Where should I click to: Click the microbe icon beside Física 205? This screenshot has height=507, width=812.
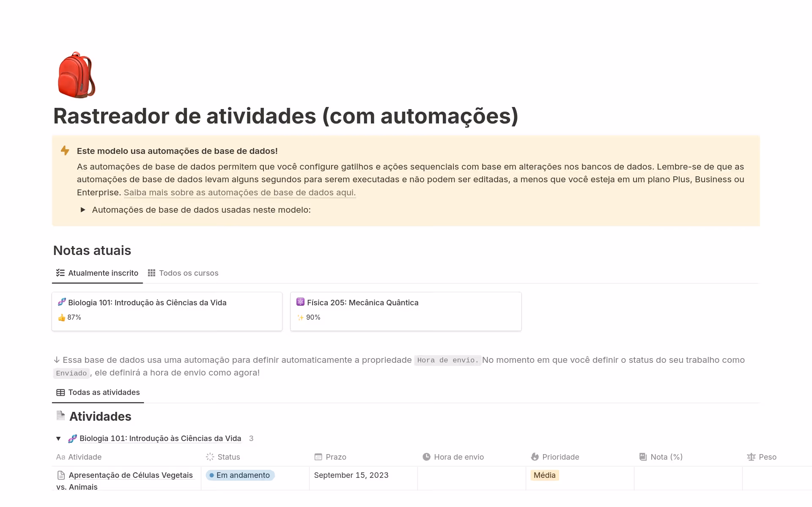pos(300,302)
